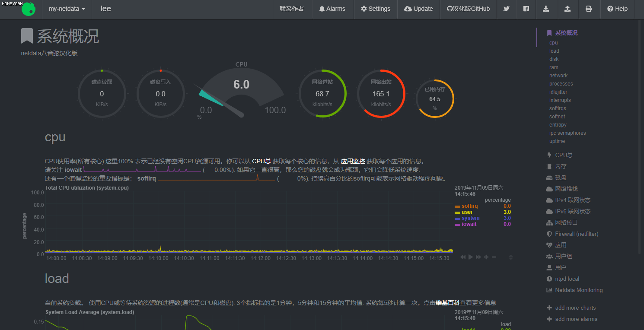644x330 pixels.
Task: Open Help in the top bar
Action: pos(617,9)
